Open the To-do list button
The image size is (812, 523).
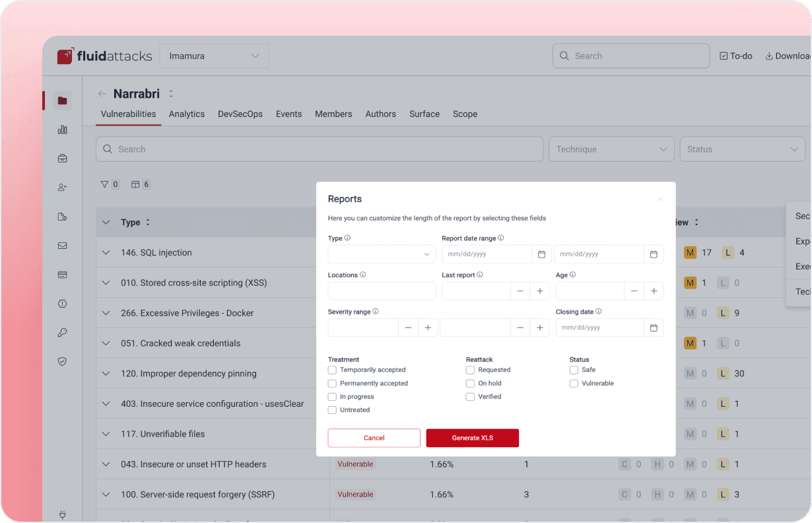[x=735, y=56]
